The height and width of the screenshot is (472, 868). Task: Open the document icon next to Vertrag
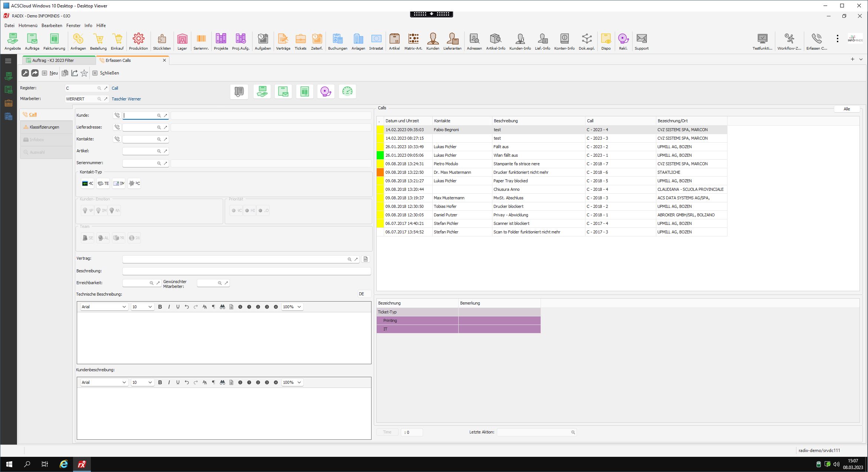[366, 259]
